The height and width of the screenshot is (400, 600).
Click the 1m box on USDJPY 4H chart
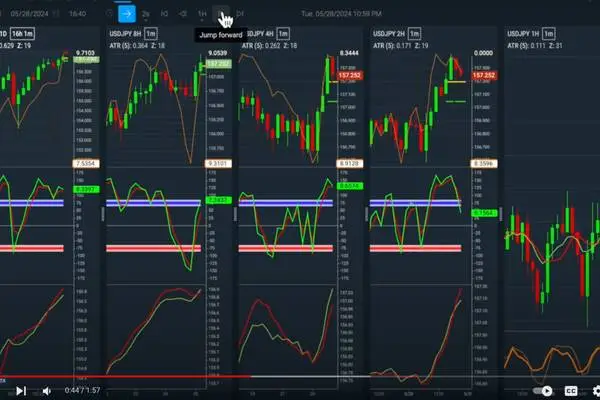click(283, 34)
